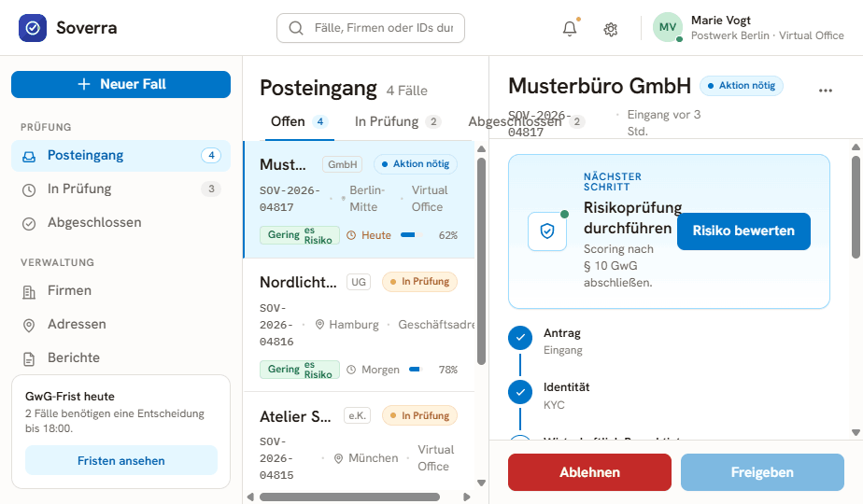Select the Atelier S... e.K. case card

click(359, 441)
